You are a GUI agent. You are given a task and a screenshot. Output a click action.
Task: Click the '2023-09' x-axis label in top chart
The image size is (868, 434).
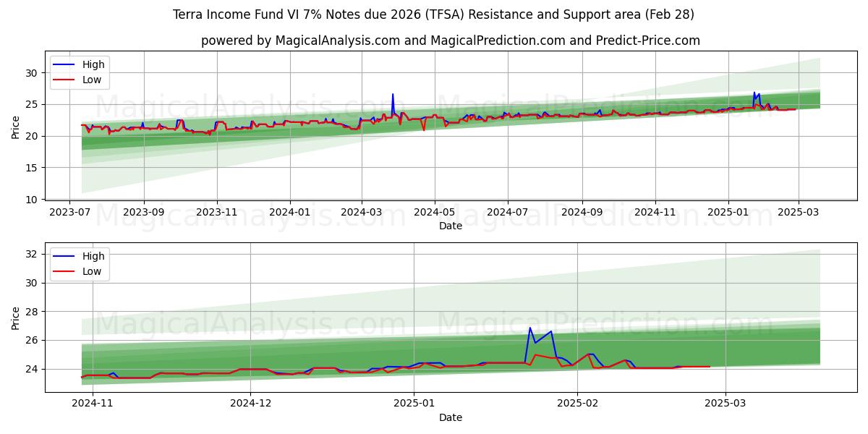143,213
